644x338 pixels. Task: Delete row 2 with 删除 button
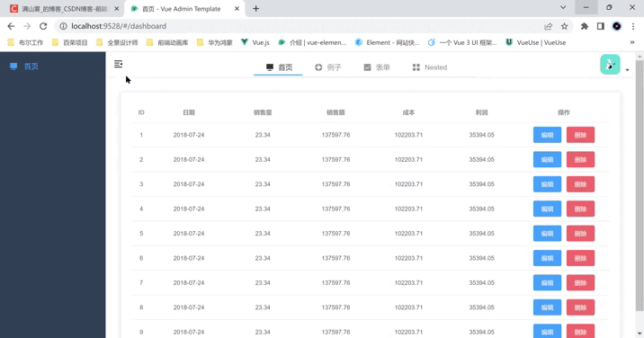580,159
